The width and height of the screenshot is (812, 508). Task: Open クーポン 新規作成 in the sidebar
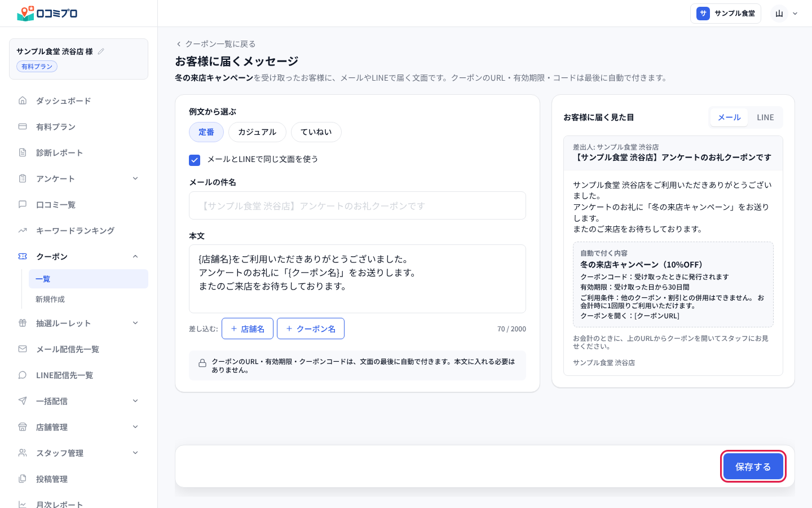tap(89, 299)
